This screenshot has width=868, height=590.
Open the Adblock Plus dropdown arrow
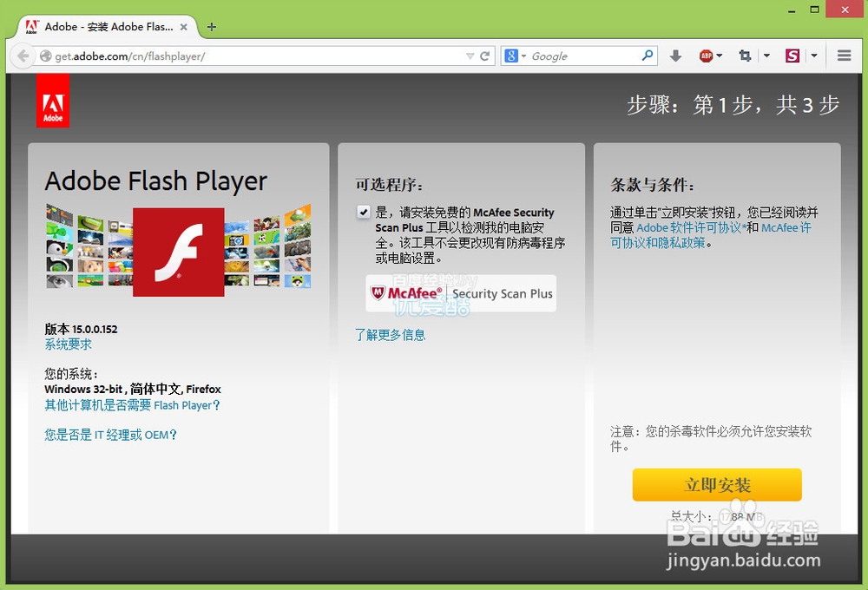(x=721, y=55)
